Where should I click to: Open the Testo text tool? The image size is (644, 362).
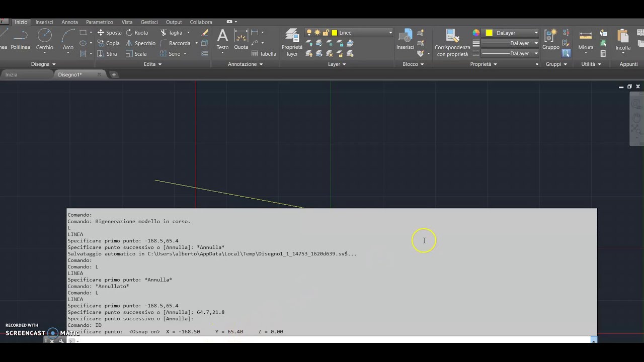click(x=222, y=40)
